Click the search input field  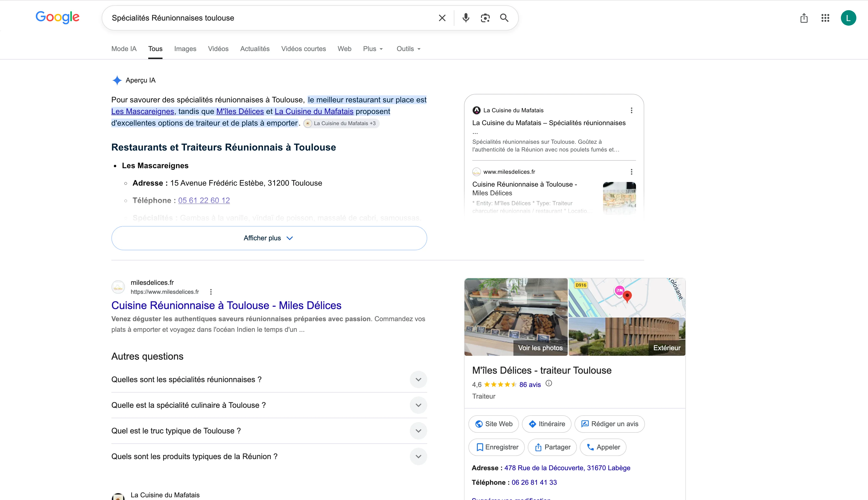(x=271, y=18)
